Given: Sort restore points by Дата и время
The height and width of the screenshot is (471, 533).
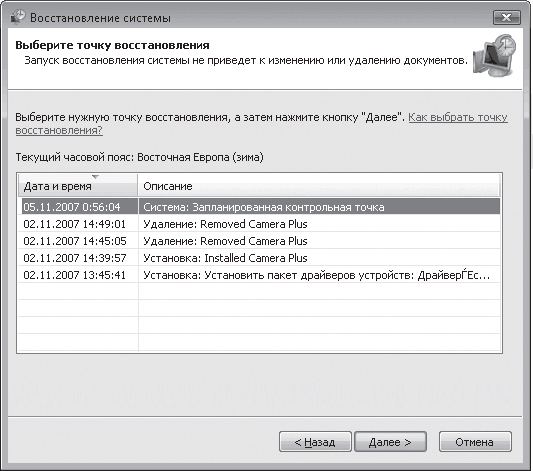Looking at the screenshot, I should [x=78, y=185].
